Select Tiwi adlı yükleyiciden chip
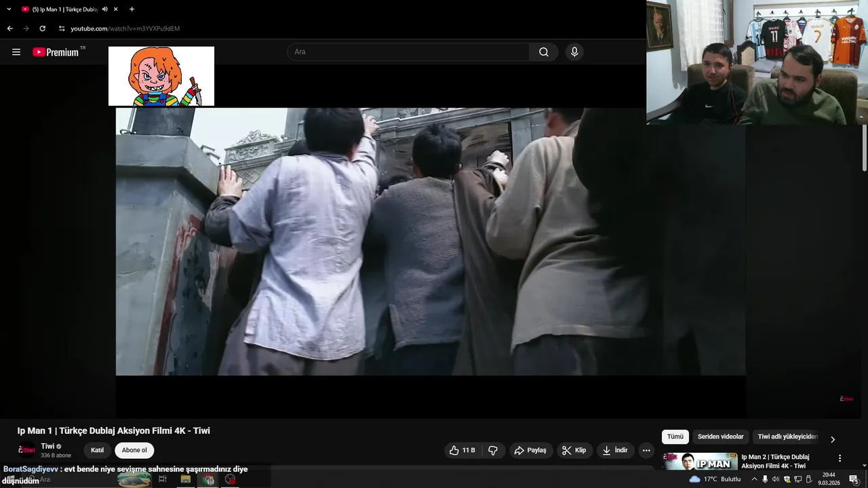This screenshot has width=868, height=488. [787, 437]
